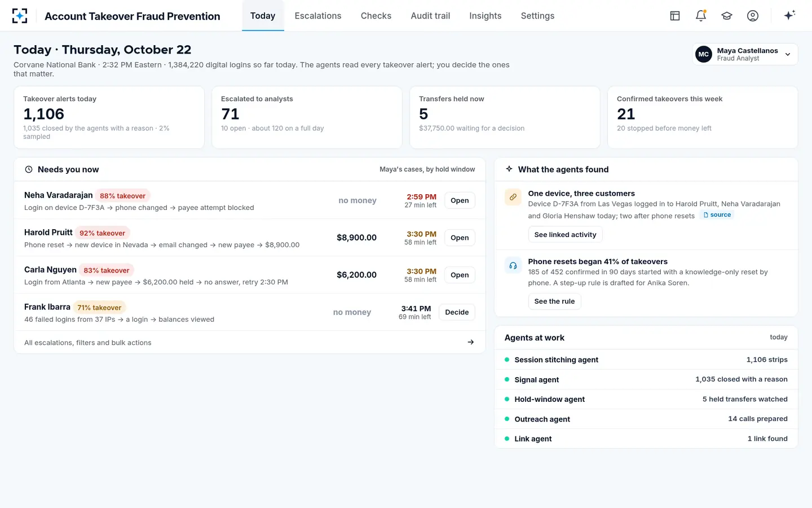Viewport: 812px width, 508px height.
Task: Launch the sparkle AI assistant icon
Action: (789, 15)
